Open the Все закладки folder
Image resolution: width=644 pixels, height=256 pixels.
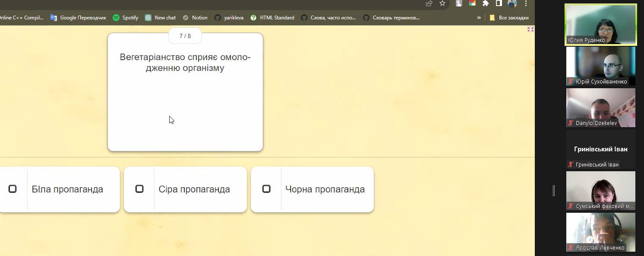point(509,18)
